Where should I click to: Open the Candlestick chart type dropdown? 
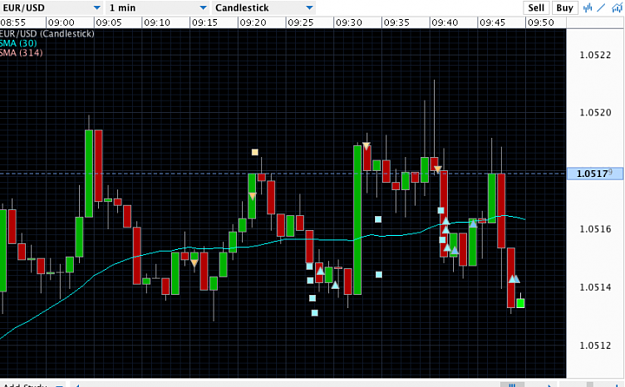coord(263,8)
